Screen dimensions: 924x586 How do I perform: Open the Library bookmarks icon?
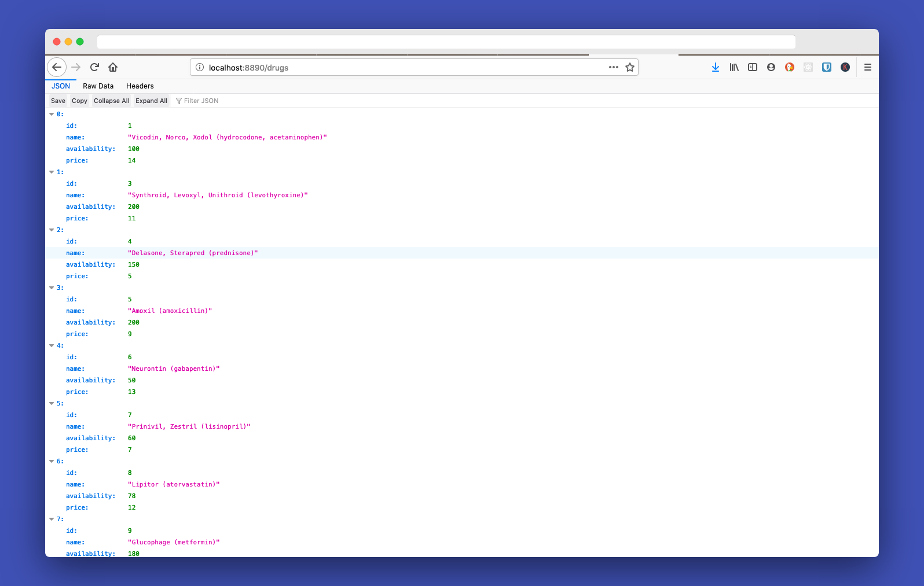(x=734, y=67)
